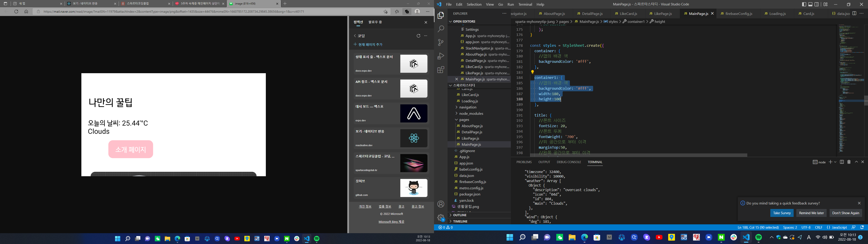The width and height of the screenshot is (868, 244).
Task: Kill the terminal with the trash icon
Action: click(x=849, y=162)
